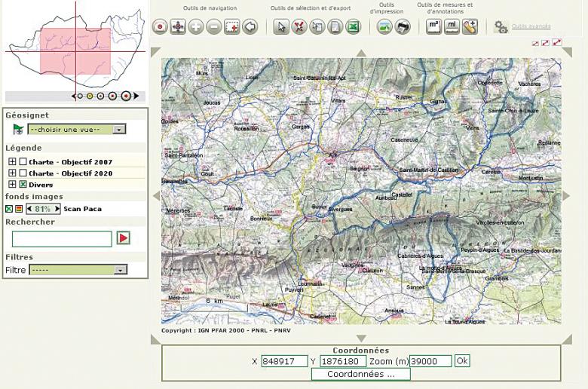Screen dimensions: 588x389
Task: Click the red play search button
Action: (x=124, y=237)
